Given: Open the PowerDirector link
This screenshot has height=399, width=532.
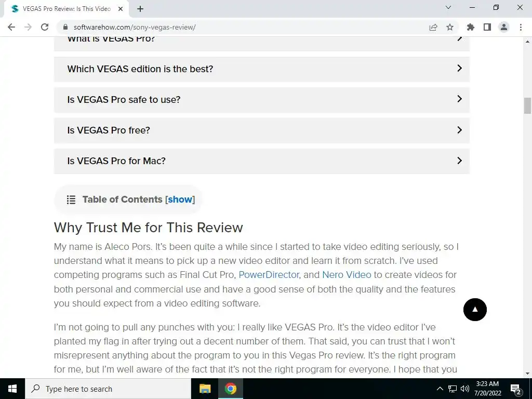Looking at the screenshot, I should point(269,275).
